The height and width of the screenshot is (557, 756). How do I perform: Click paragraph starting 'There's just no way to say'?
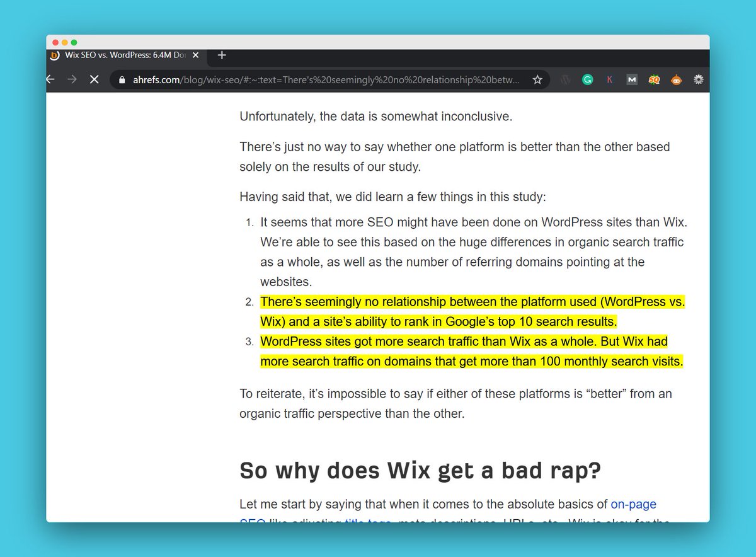click(455, 156)
